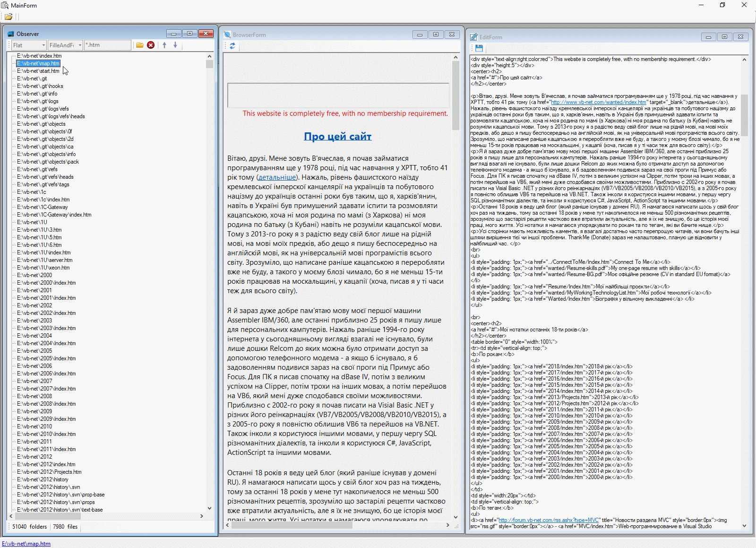Click the empty banner frame in BrowserForm

coord(338,96)
